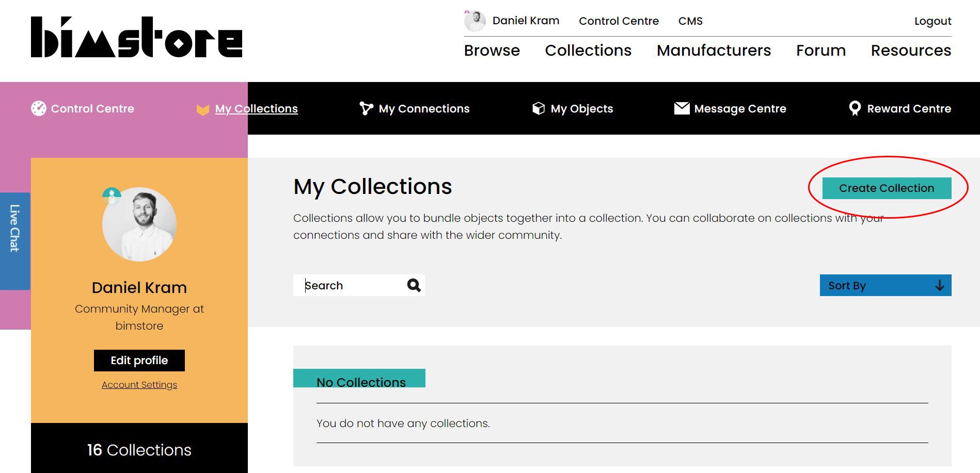980x473 pixels.
Task: Click the Control Centre gauge icon
Action: 39,108
